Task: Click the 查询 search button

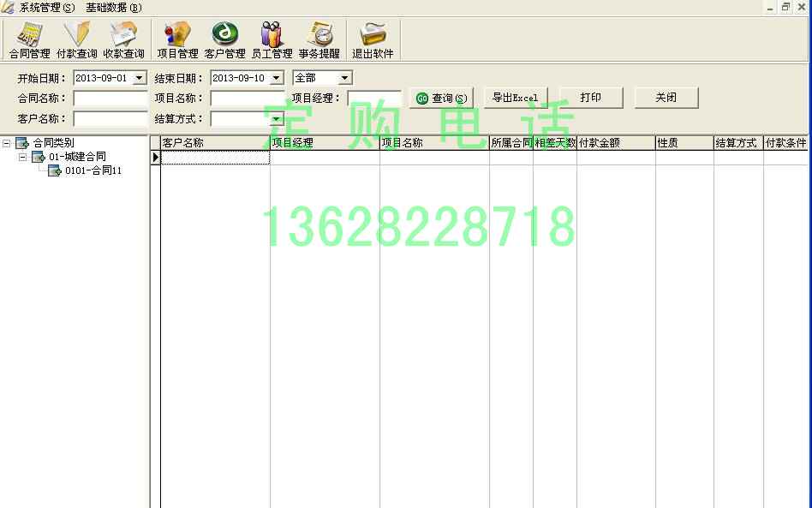Action: (441, 99)
